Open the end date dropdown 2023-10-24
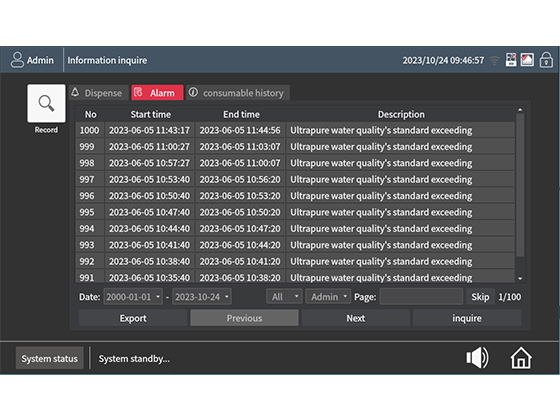This screenshot has height=420, width=560. (202, 297)
